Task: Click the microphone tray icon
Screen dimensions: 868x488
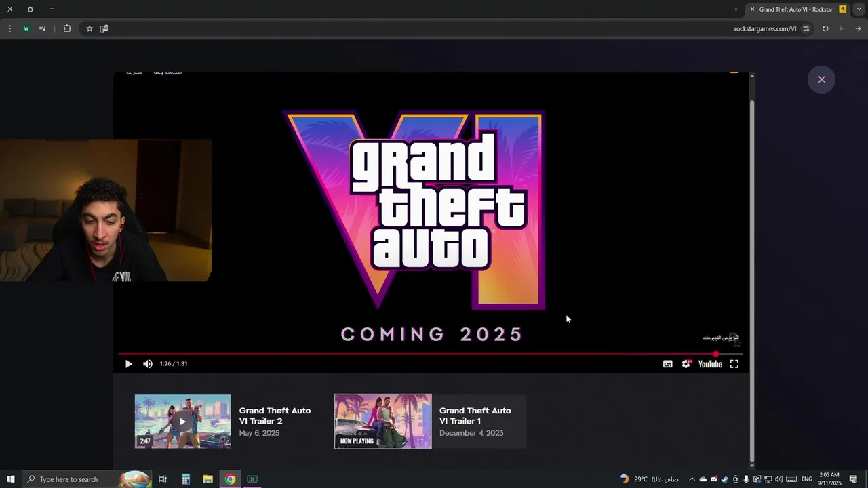Action: [746, 479]
